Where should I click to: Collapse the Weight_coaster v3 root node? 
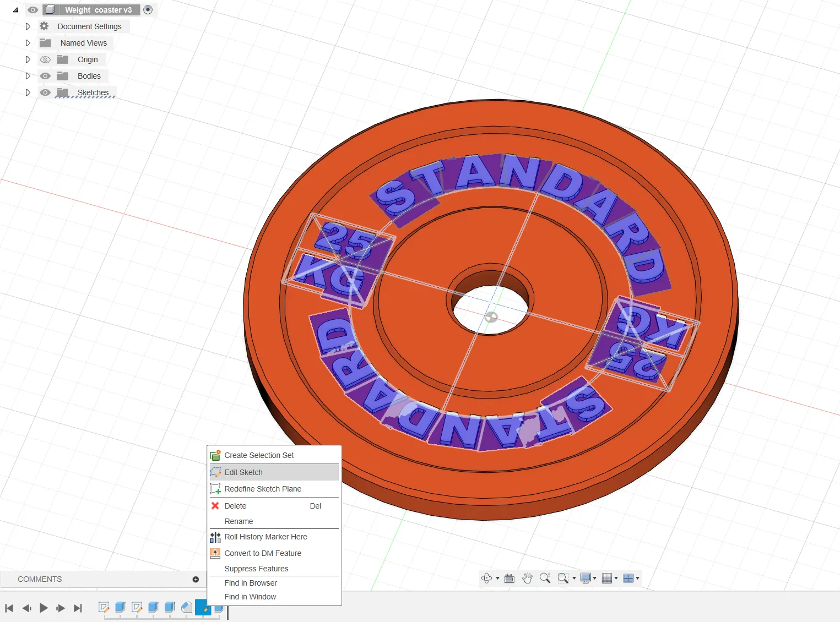[15, 10]
